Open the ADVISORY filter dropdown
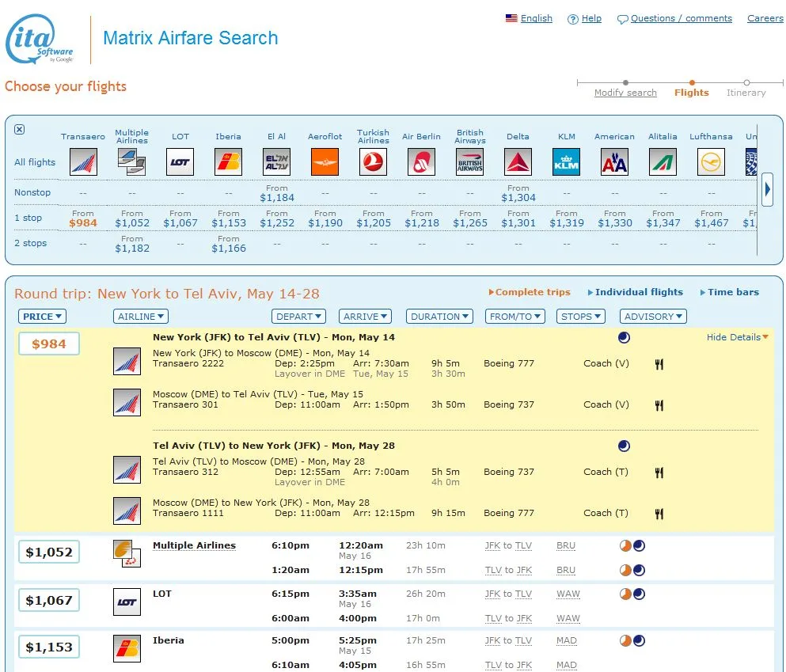Screen dimensions: 786x672 [653, 317]
